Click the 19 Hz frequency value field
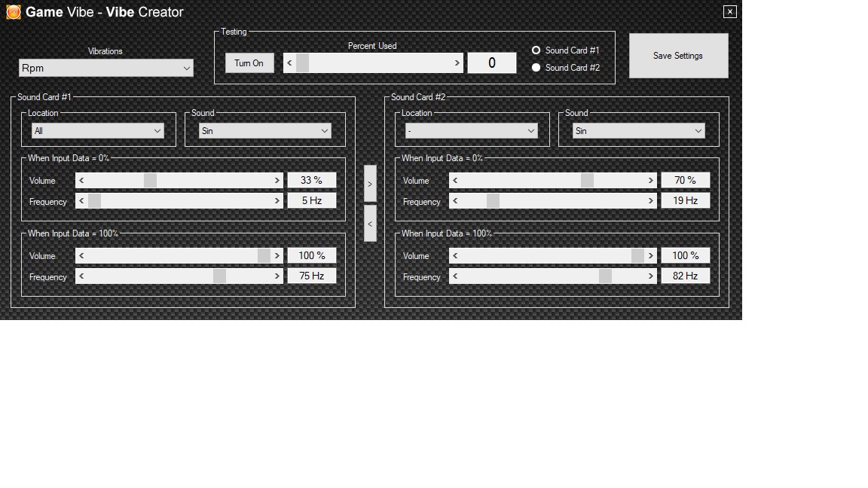 (686, 201)
